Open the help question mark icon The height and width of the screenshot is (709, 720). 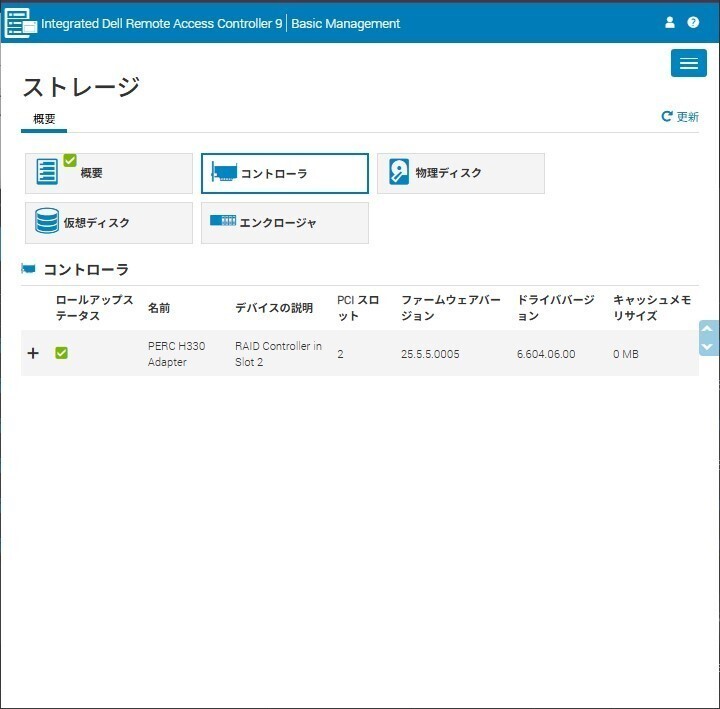pos(693,22)
